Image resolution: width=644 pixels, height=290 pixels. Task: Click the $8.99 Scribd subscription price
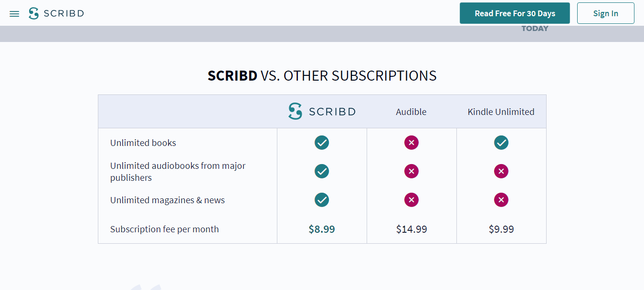(321, 229)
